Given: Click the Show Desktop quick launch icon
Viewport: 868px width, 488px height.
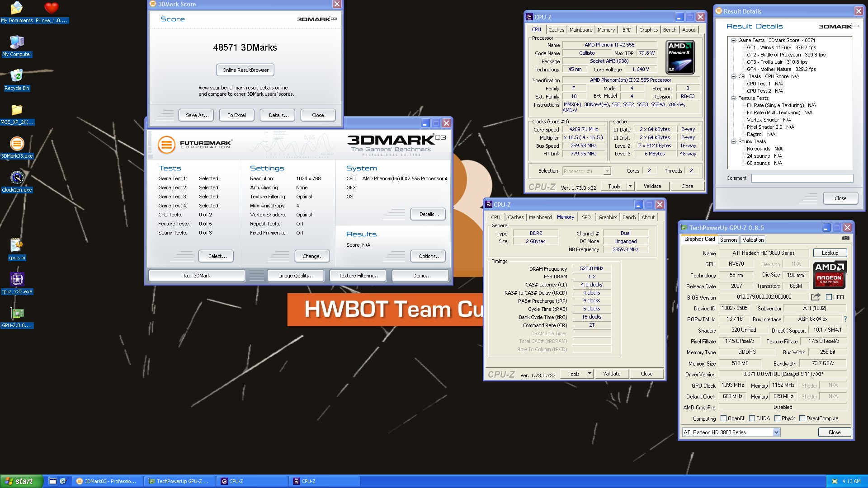Looking at the screenshot, I should tap(53, 481).
